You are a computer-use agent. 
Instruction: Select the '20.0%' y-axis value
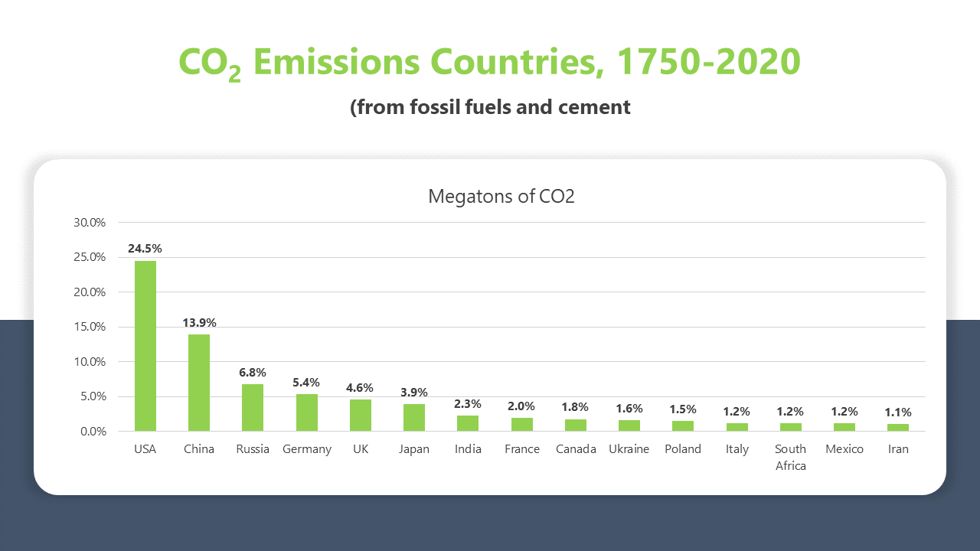(x=90, y=292)
